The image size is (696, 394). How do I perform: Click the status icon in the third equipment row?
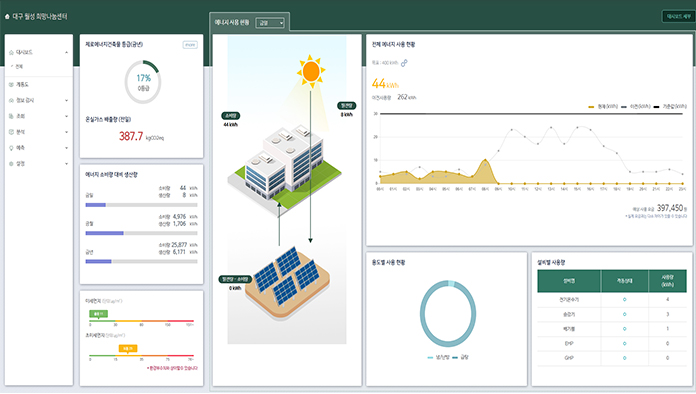(x=625, y=329)
